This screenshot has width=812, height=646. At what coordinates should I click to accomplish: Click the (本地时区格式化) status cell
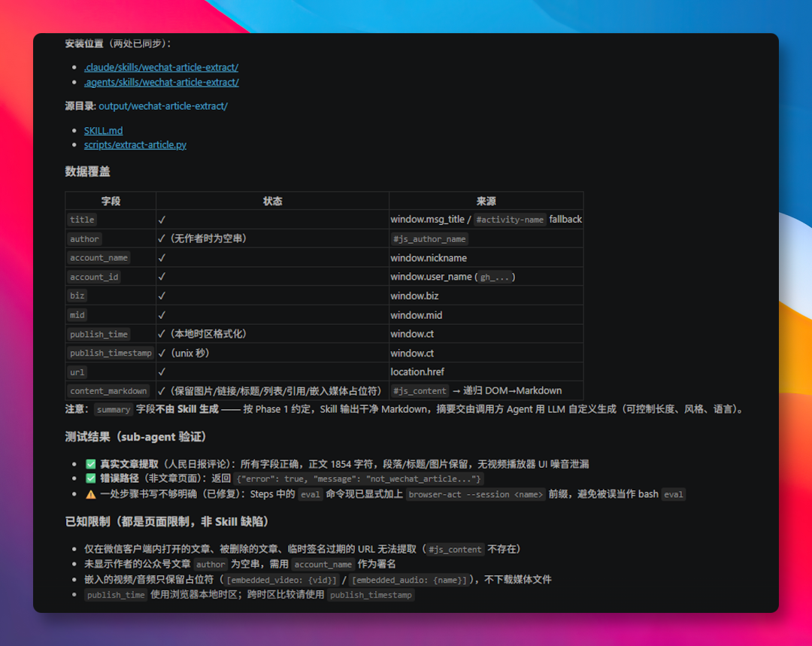point(272,334)
